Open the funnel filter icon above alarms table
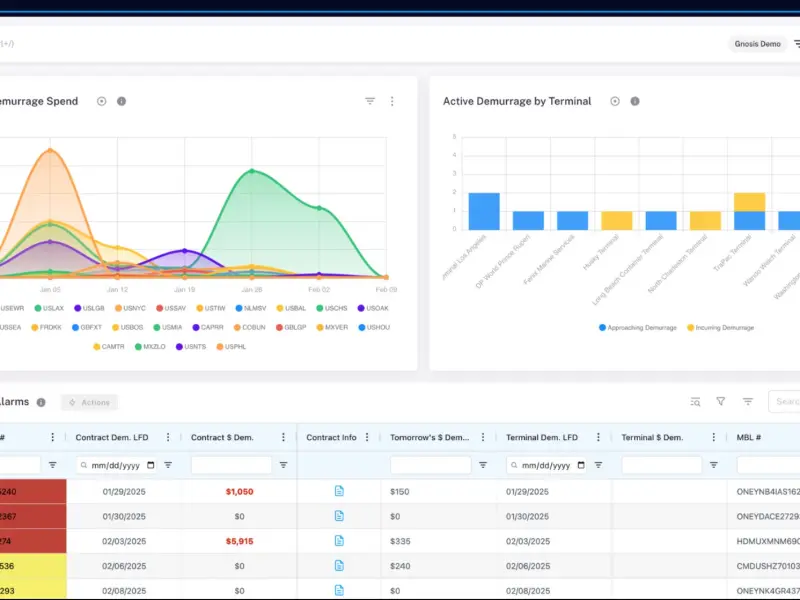The height and width of the screenshot is (600, 800). point(720,402)
